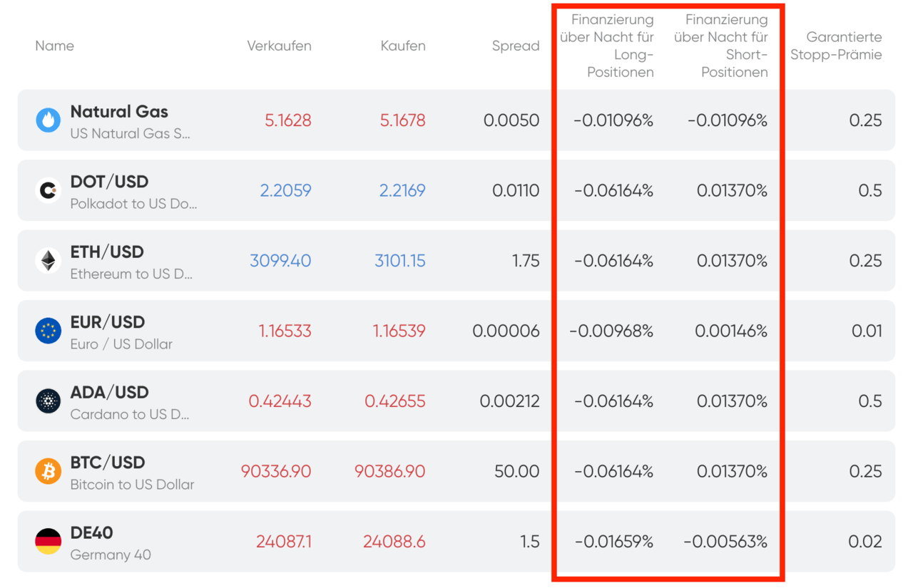Screen dimensions: 913x588
Task: Click the Cardano logo icon
Action: [47, 401]
